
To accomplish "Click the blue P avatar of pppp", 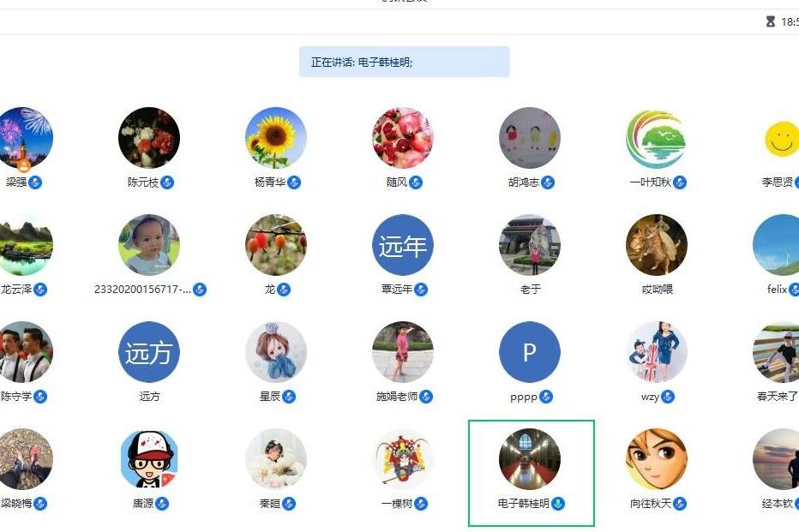I will 530,352.
